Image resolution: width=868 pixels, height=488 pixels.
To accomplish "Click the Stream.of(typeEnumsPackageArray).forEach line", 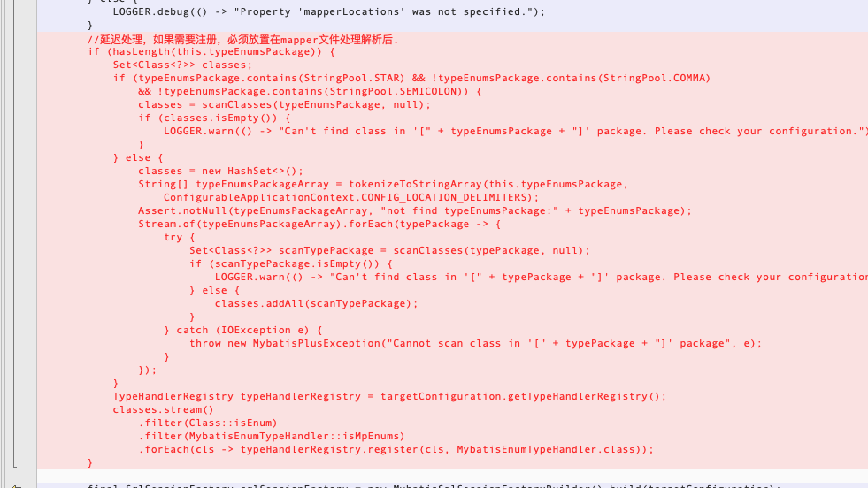I will pyautogui.click(x=319, y=224).
